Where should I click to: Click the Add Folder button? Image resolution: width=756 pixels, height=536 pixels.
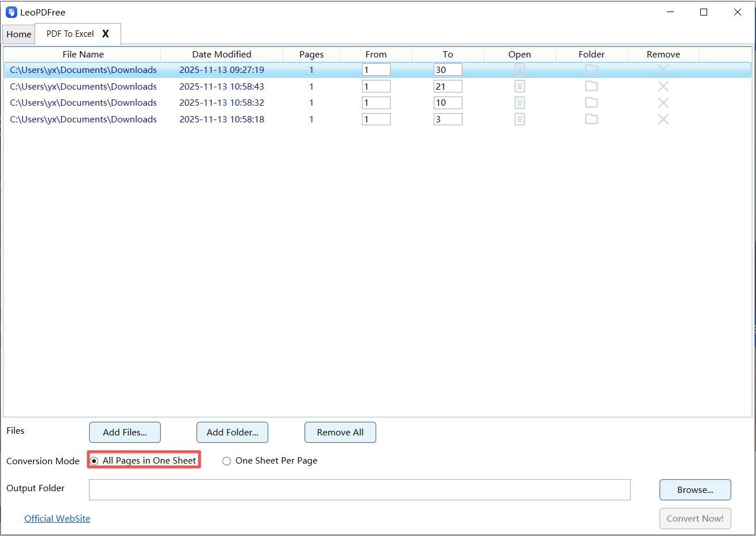click(x=232, y=432)
